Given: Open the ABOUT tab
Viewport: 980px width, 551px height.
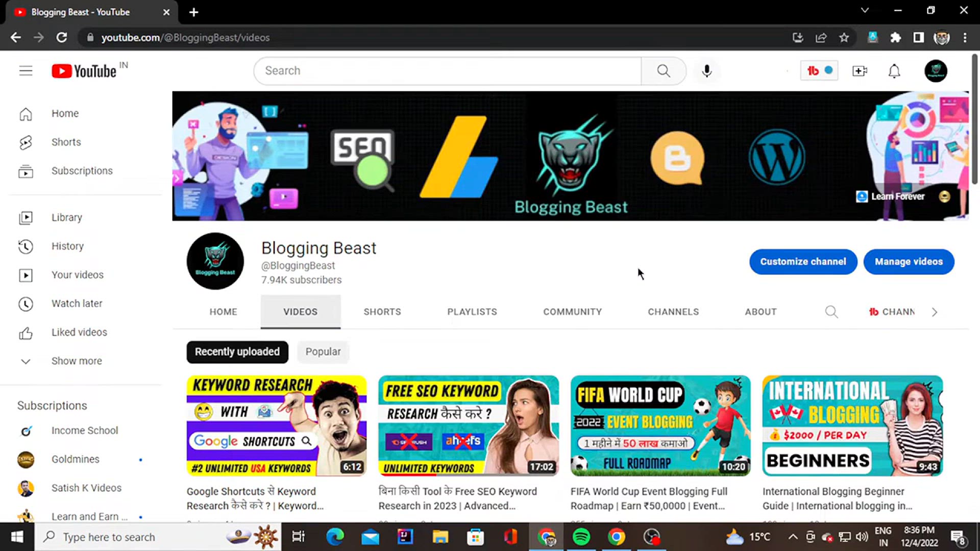Looking at the screenshot, I should click(x=761, y=312).
